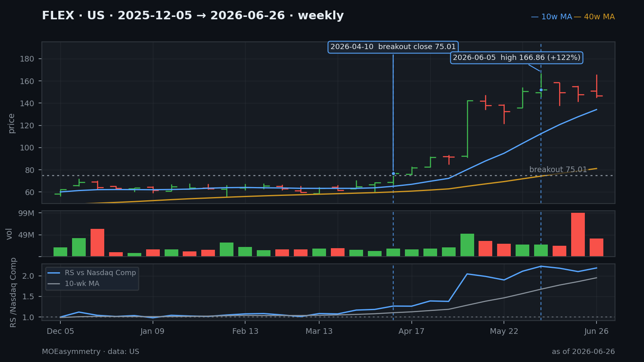Click the breakout marker dot on April 10

[x=393, y=173]
